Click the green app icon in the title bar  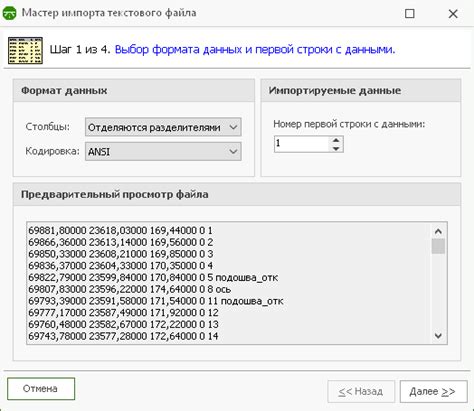(9, 13)
